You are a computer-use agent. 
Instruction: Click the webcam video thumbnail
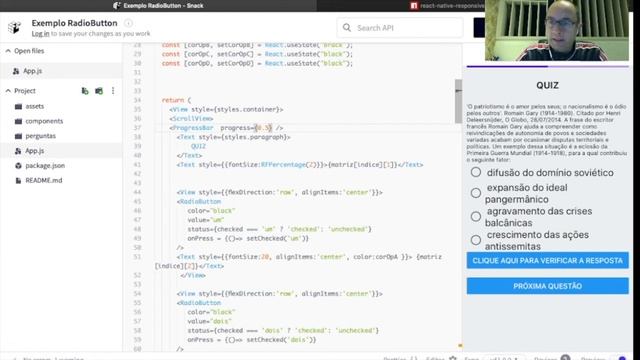[557, 31]
